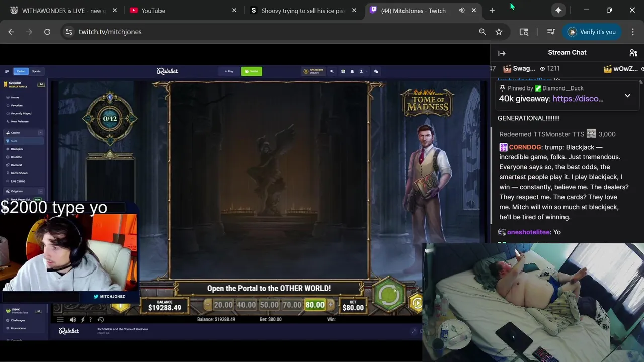This screenshot has width=644, height=362.
Task: Expand the pinned 40k giveaway message
Action: [x=627, y=96]
